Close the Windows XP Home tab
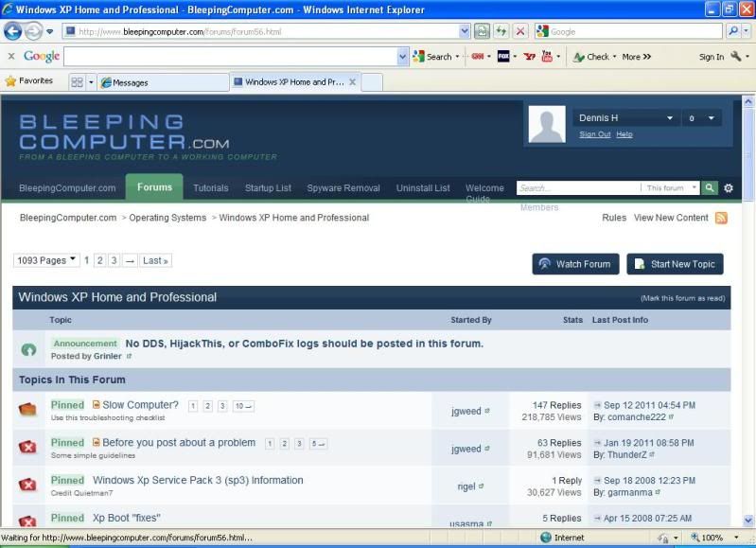Screen dimensions: 756x548 point(352,82)
